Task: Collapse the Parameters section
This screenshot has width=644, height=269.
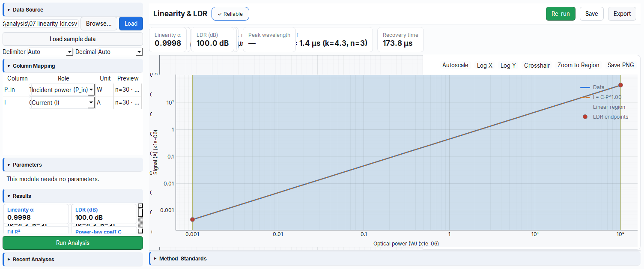Action: 73,164
